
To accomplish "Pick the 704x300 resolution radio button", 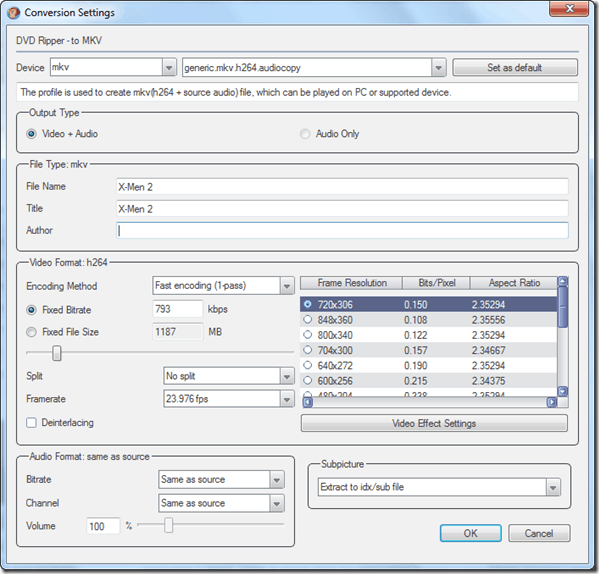I will point(308,350).
